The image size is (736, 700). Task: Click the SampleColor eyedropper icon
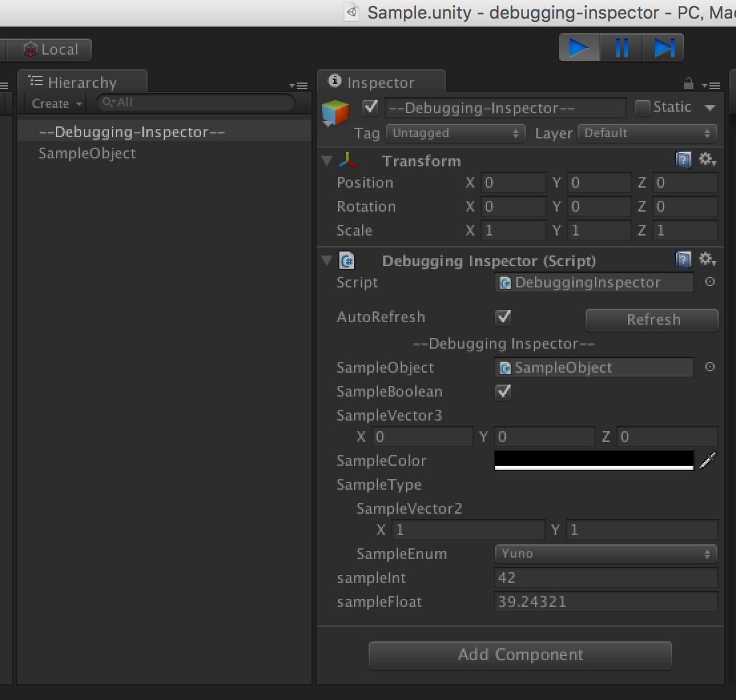point(708,460)
